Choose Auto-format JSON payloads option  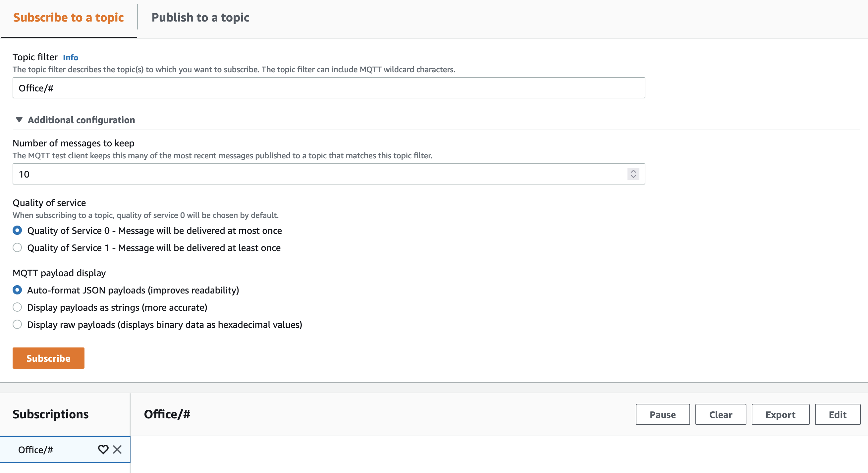pos(17,290)
